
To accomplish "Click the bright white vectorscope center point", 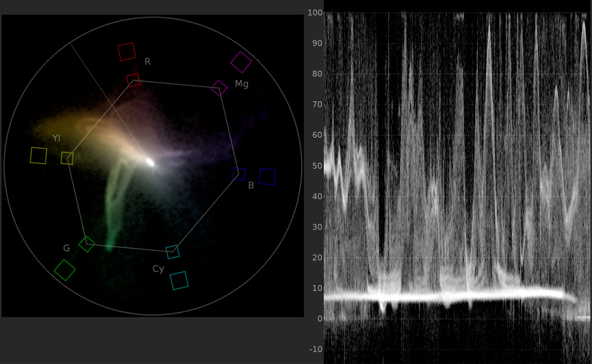I will click(150, 162).
